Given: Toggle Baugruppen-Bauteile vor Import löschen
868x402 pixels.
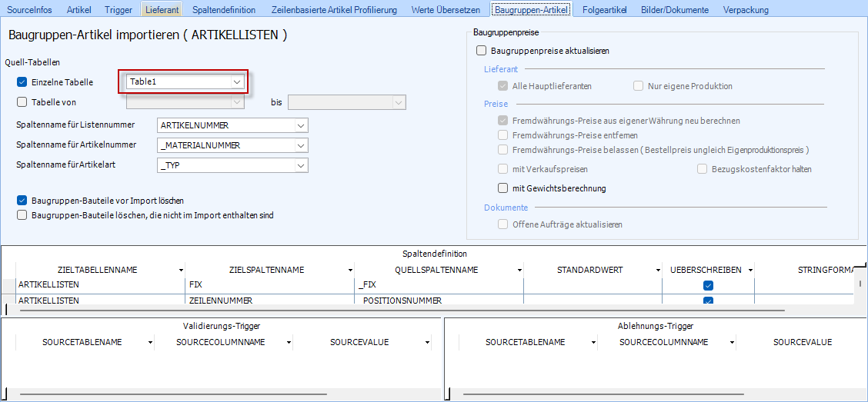Looking at the screenshot, I should 22,200.
